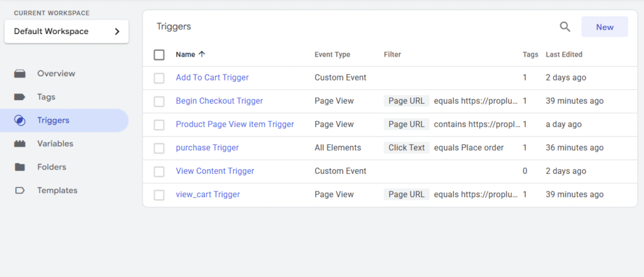Open the View Content Trigger link
644x277 pixels.
(x=215, y=171)
